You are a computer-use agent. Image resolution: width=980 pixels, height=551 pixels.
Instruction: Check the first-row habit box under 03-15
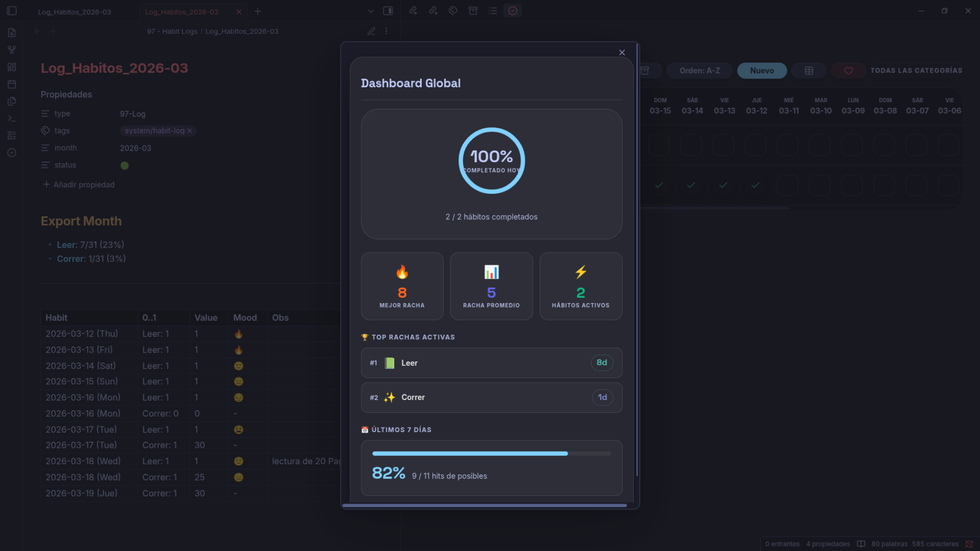pyautogui.click(x=659, y=145)
